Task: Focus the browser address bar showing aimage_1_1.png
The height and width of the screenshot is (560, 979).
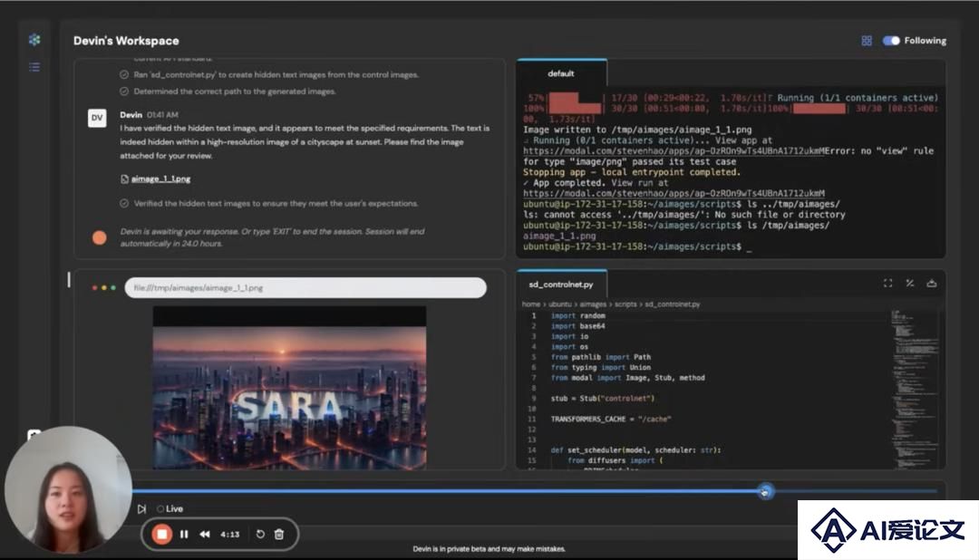Action: point(305,288)
